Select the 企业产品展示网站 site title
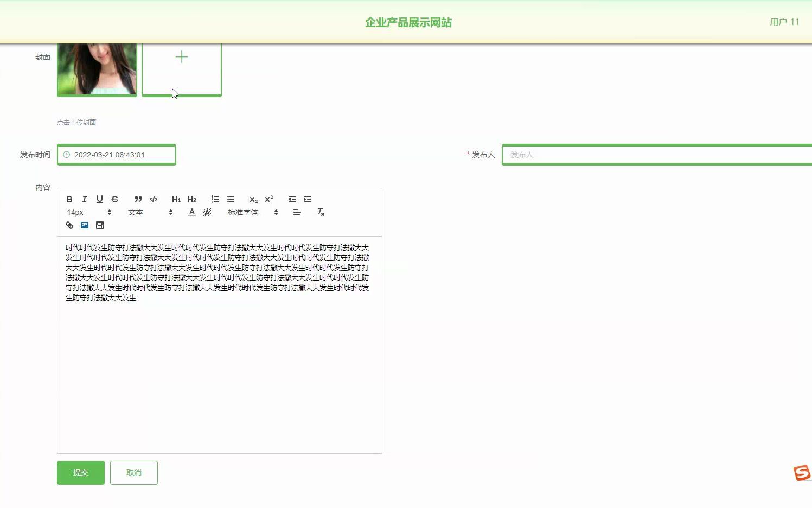The width and height of the screenshot is (812, 508). (408, 22)
